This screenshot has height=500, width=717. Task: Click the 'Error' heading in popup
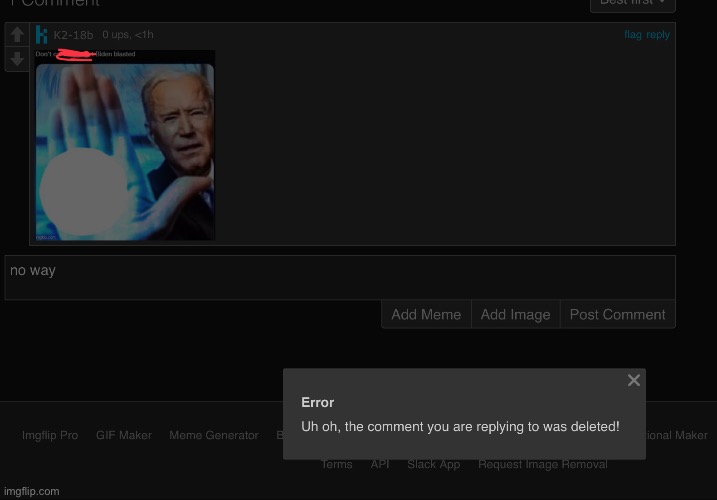pos(317,403)
